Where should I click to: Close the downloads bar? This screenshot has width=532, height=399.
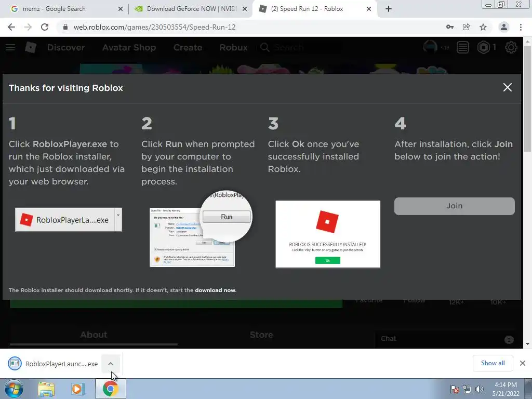click(523, 363)
